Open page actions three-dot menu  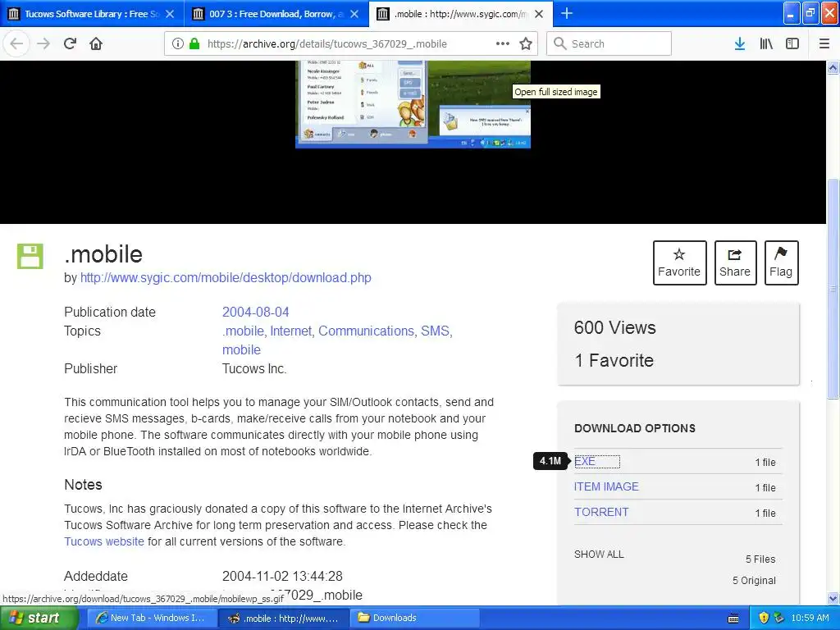tap(503, 43)
